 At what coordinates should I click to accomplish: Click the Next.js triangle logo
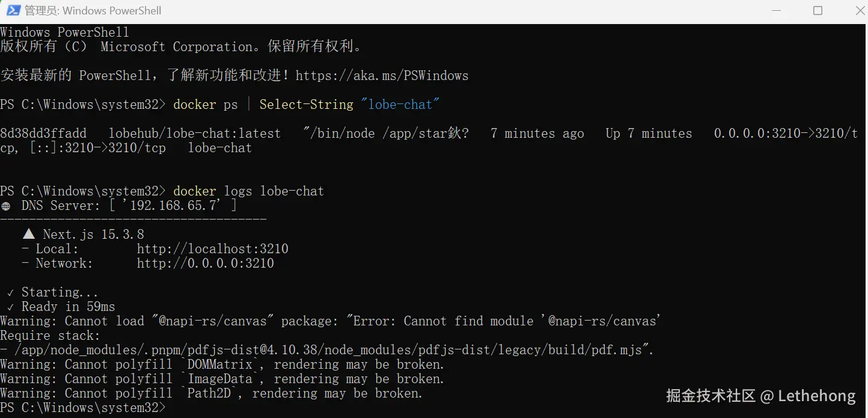coord(29,235)
